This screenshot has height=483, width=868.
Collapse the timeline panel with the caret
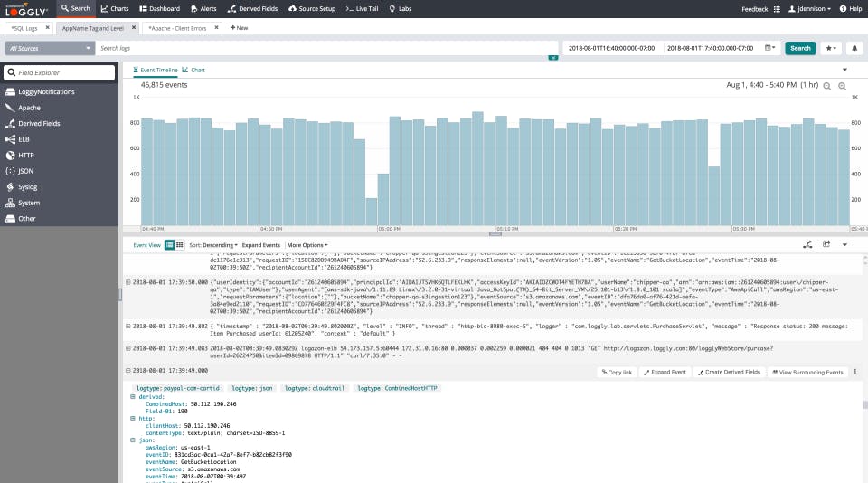pyautogui.click(x=844, y=70)
